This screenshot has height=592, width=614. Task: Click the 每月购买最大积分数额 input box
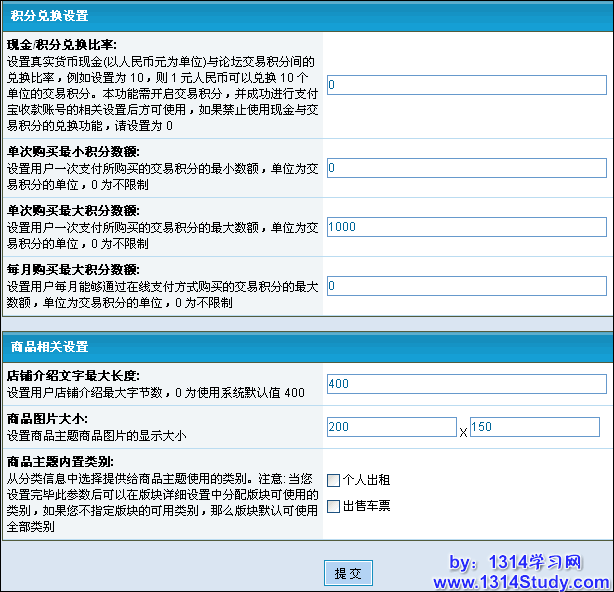pos(466,286)
